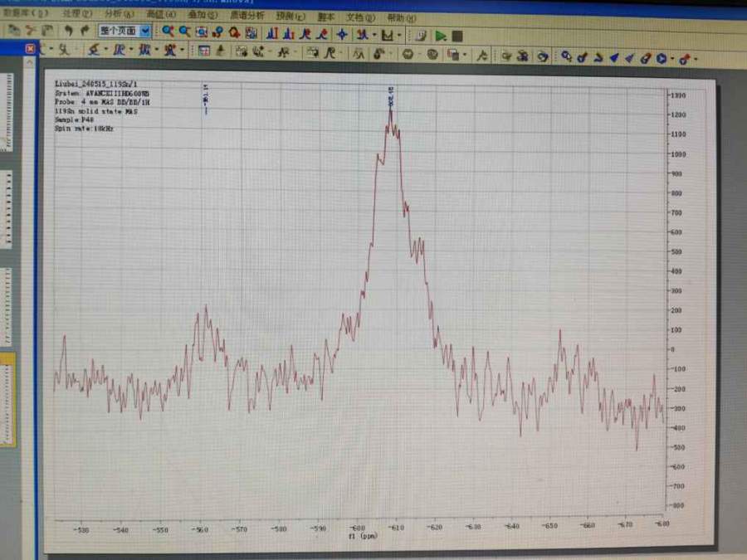Open the 分析 (Analysis) menu
Image resolution: width=747 pixels, height=560 pixels.
pos(119,14)
